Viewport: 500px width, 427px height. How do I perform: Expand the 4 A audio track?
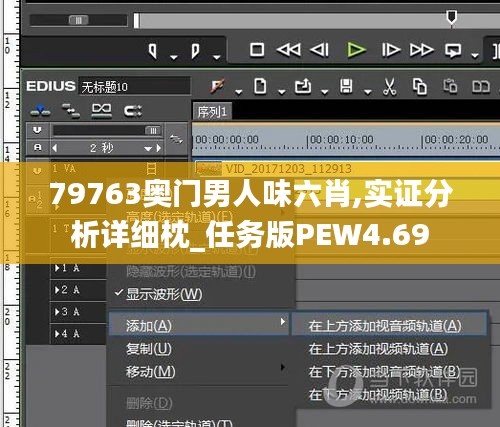[57, 334]
